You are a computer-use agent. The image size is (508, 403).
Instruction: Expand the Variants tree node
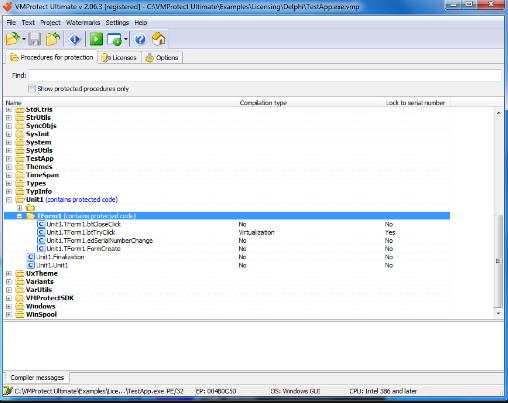9,282
